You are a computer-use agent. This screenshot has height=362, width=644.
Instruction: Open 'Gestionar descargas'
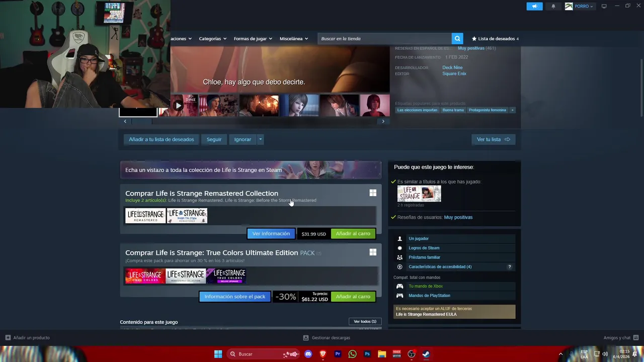pyautogui.click(x=327, y=338)
